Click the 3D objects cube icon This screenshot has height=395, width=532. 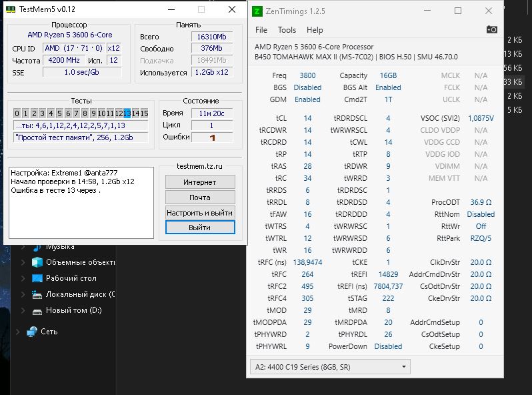(37, 262)
